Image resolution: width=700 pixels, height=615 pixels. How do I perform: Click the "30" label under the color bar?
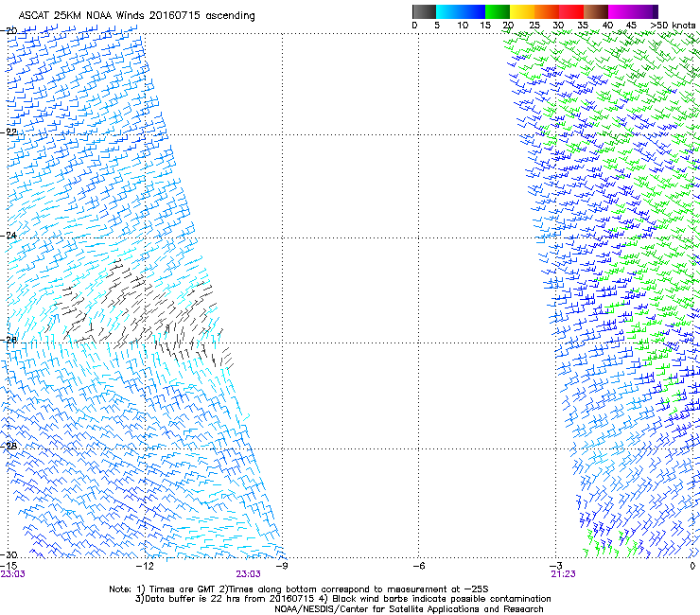point(558,25)
